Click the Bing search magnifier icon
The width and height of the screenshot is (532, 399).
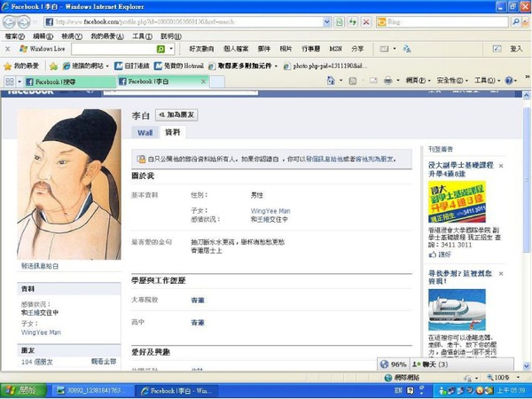pyautogui.click(x=515, y=21)
